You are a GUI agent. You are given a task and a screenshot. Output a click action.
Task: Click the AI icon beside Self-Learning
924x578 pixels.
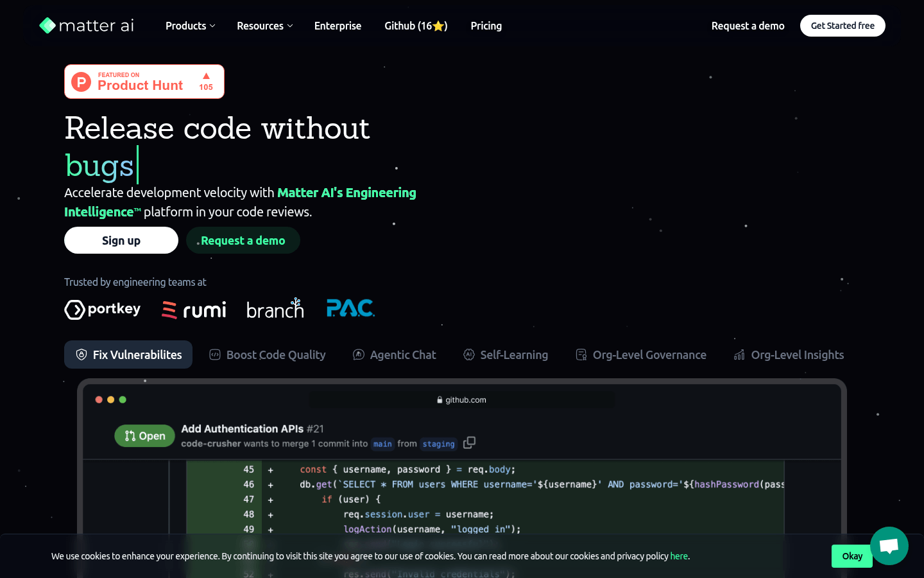tap(469, 355)
